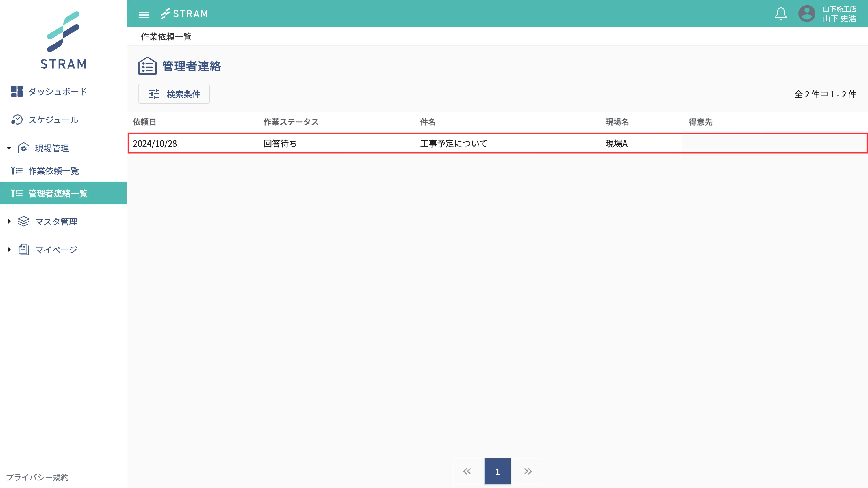Click the STRAM logo in header
Screen dimensions: 868x488
(184, 14)
